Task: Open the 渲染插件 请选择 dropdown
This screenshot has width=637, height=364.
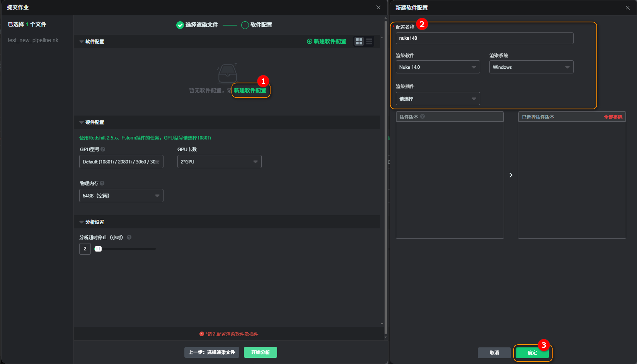Action: coord(438,99)
